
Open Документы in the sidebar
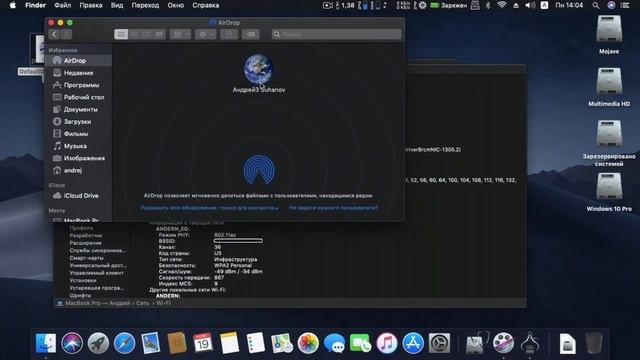pyautogui.click(x=78, y=109)
